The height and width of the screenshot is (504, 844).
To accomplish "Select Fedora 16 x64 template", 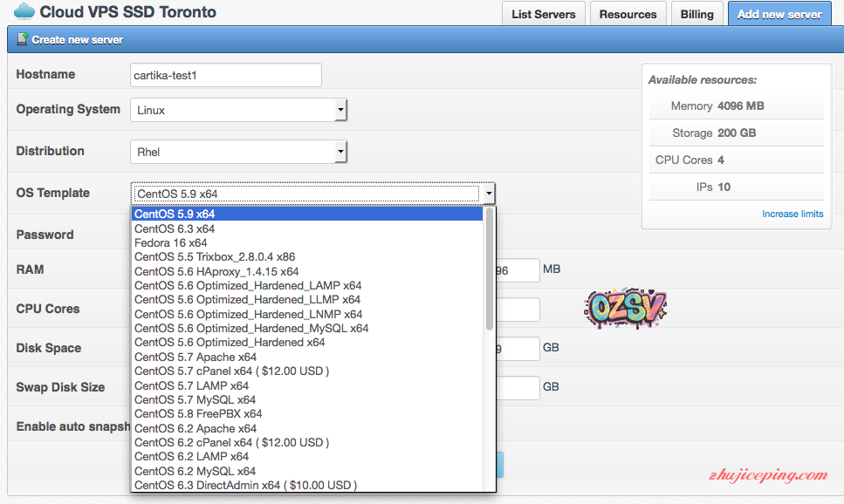I will click(171, 242).
